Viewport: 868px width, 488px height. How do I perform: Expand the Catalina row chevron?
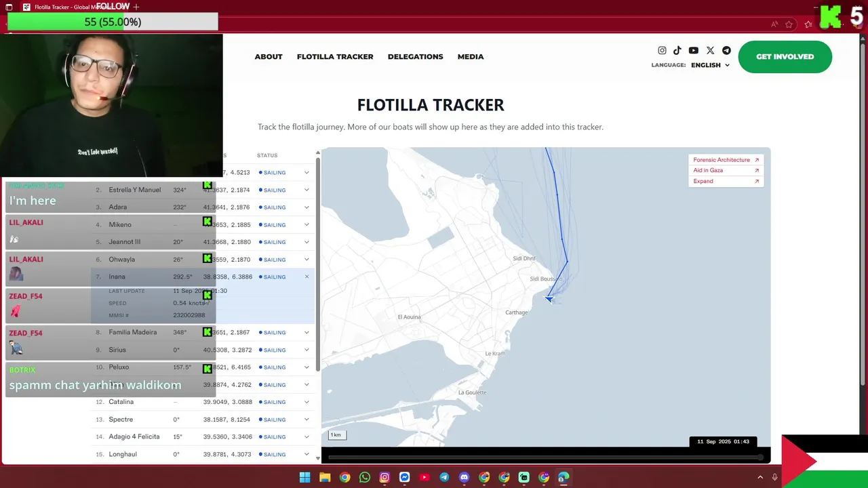307,402
